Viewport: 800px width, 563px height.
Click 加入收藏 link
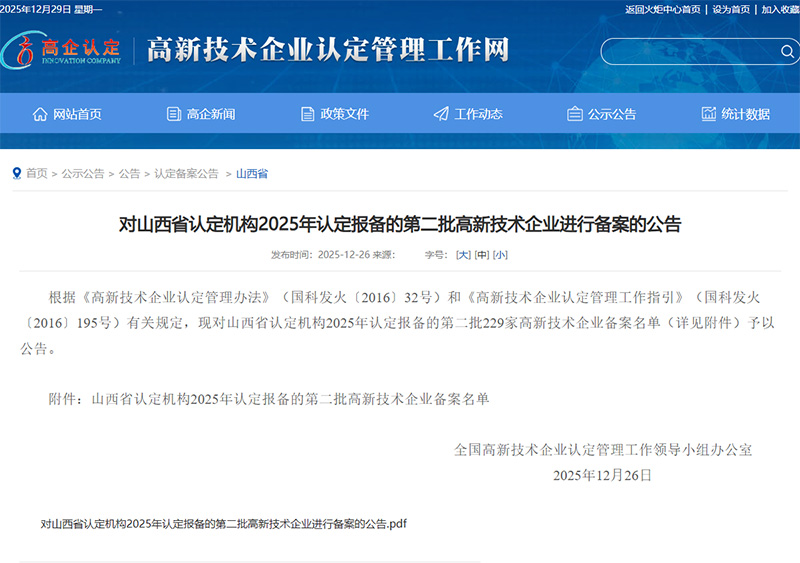tap(781, 9)
